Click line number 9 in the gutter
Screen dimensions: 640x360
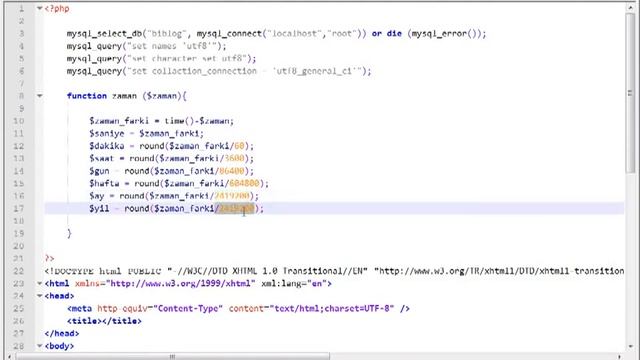coord(21,109)
